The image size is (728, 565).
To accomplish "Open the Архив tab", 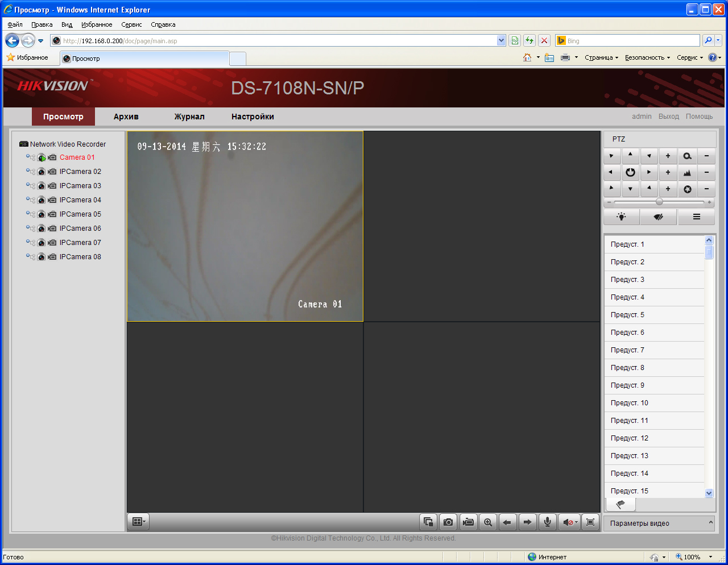I will (x=126, y=117).
